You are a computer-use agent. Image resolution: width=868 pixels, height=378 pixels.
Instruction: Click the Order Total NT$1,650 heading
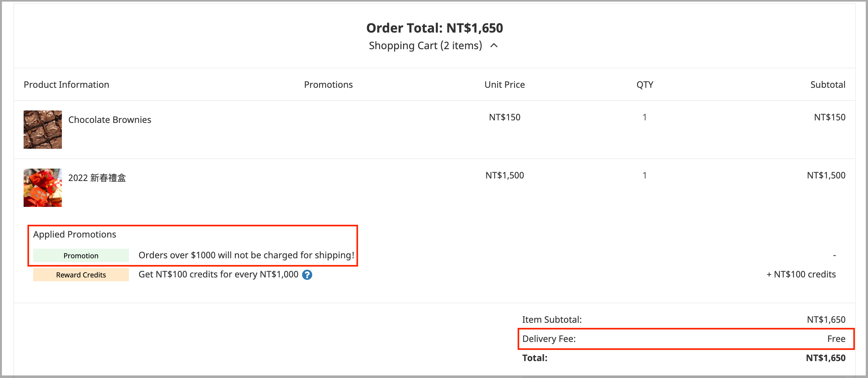pyautogui.click(x=434, y=28)
